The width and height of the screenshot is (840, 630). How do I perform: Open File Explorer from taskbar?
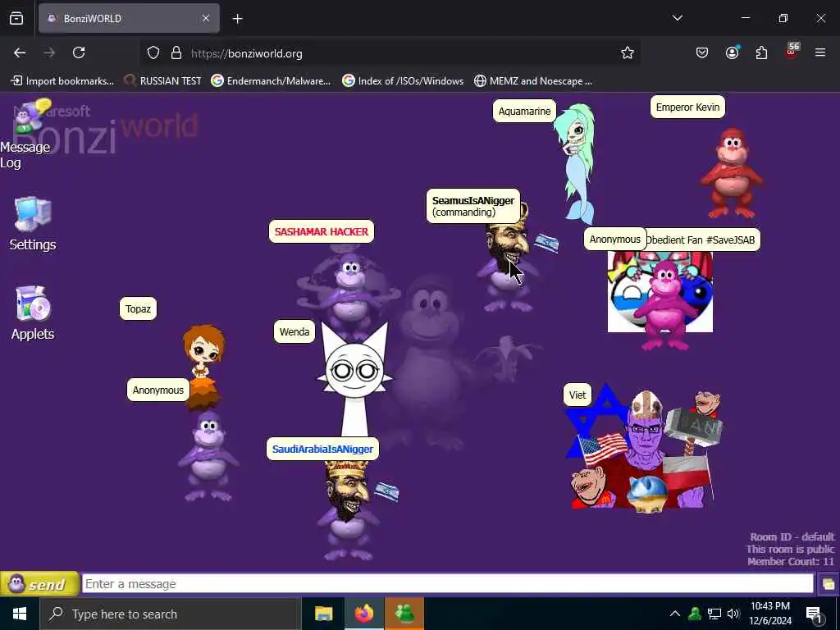click(323, 614)
